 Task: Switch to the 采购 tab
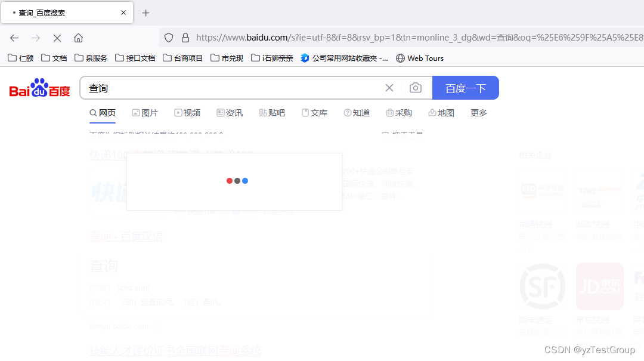click(399, 113)
